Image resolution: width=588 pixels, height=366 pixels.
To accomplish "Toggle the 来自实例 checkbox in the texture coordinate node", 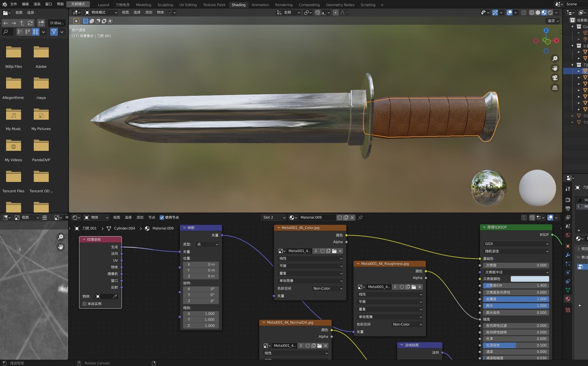I will pyautogui.click(x=85, y=304).
